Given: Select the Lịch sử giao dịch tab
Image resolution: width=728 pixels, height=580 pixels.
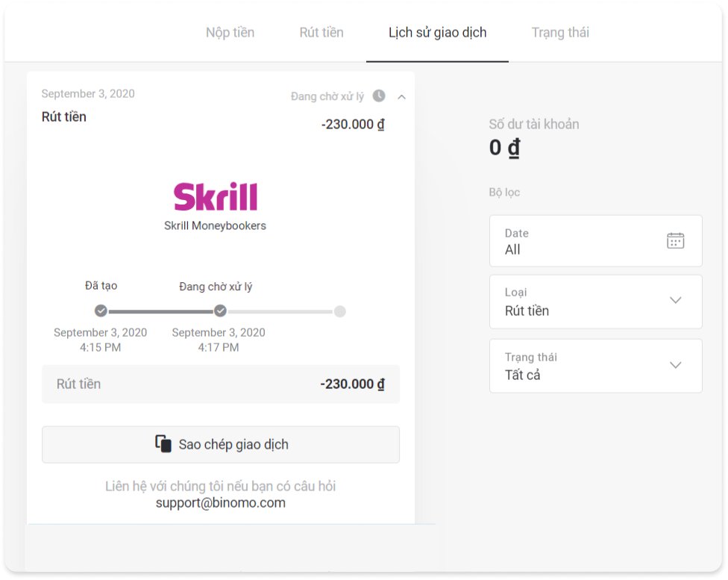Looking at the screenshot, I should point(436,32).
